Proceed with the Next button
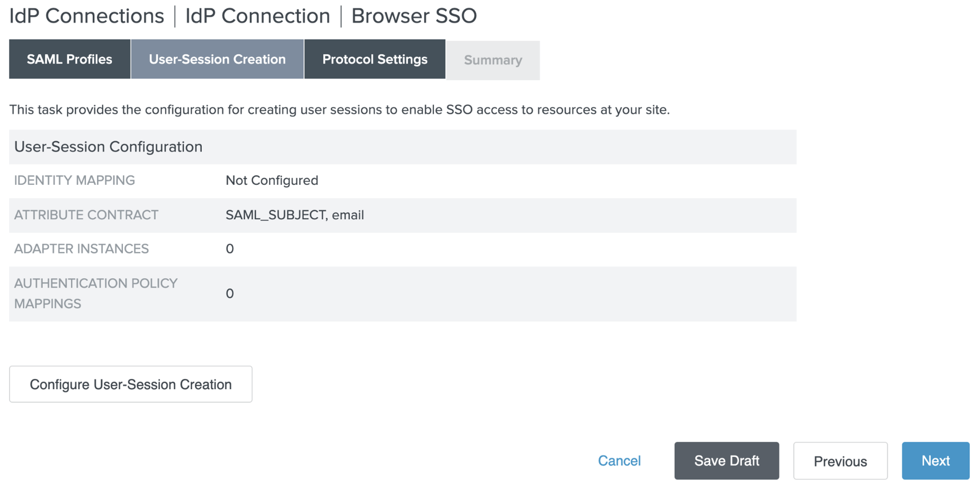 (935, 461)
